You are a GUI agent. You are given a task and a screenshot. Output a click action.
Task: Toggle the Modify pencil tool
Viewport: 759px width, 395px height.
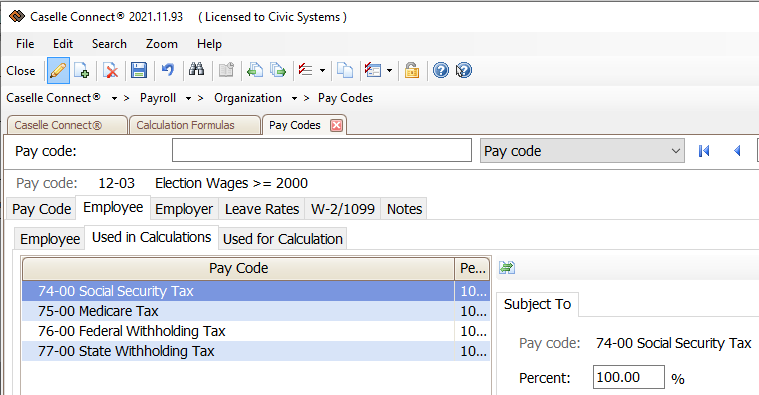[58, 71]
